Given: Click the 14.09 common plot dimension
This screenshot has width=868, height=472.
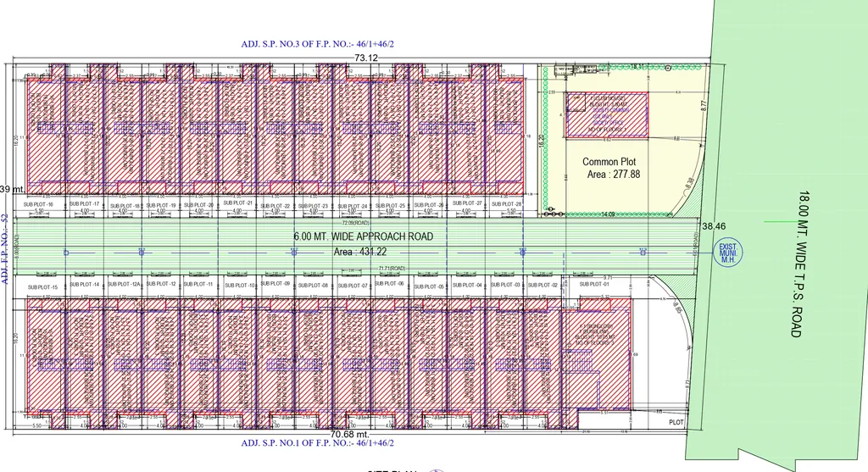Looking at the screenshot, I should pos(608,214).
